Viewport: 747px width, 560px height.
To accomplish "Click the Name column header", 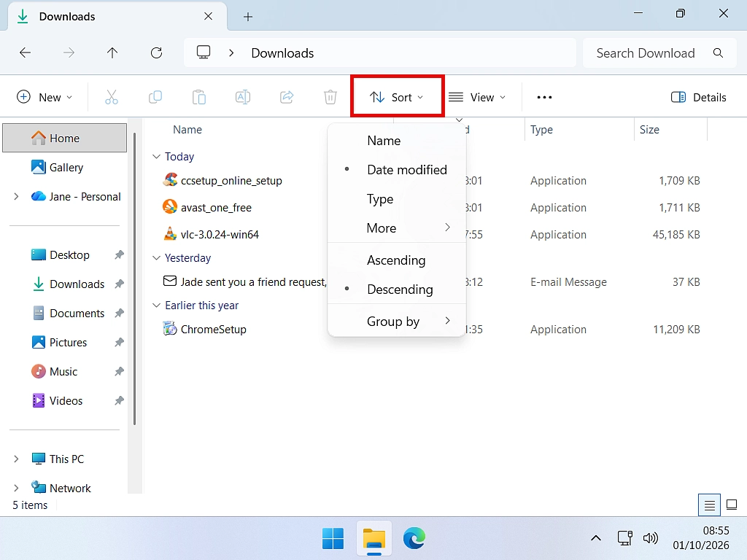I will tap(187, 130).
